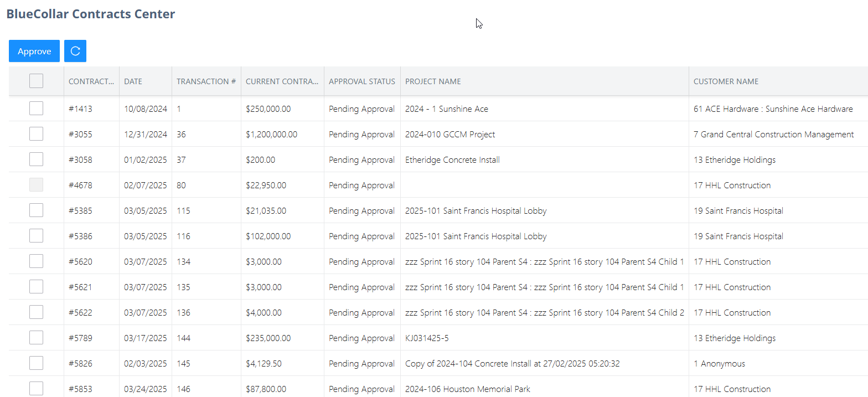Click the Transaction # column header
Viewport: 868px width, 397px height.
point(206,81)
